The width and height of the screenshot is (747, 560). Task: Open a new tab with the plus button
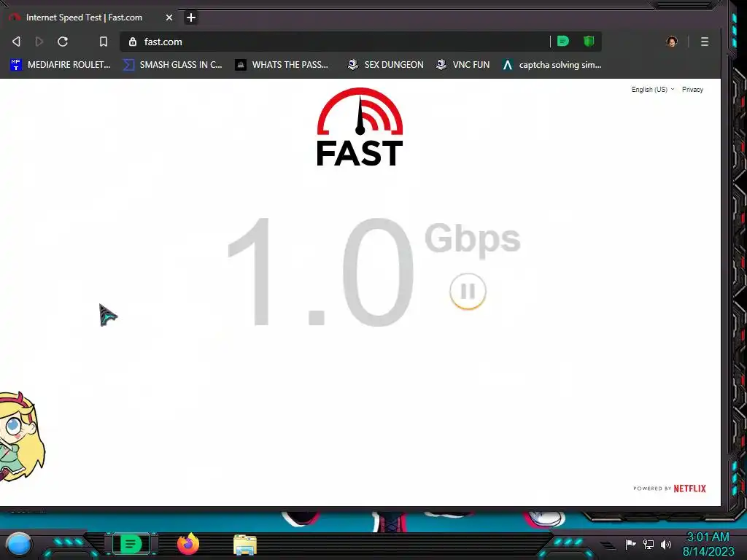click(191, 17)
